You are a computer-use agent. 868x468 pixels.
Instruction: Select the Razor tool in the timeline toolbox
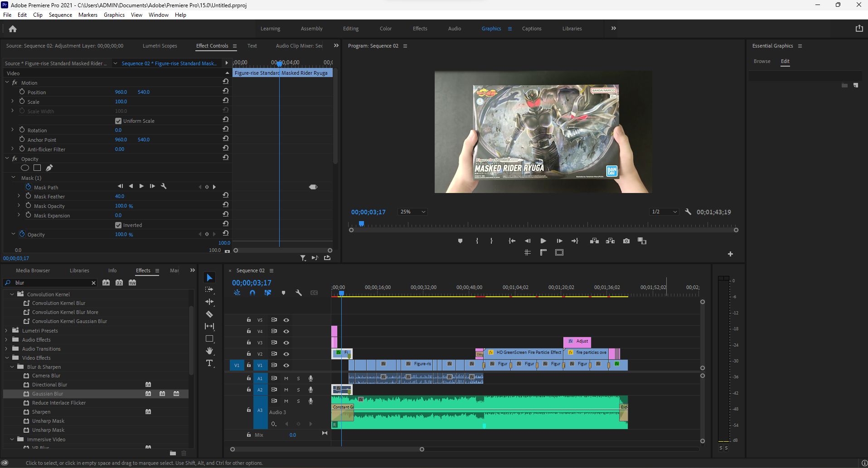(209, 314)
